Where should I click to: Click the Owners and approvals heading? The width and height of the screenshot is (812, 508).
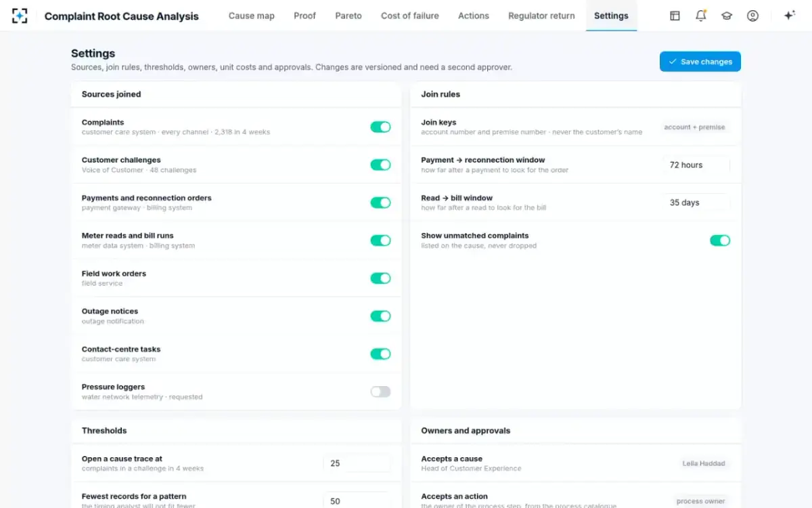pyautogui.click(x=466, y=431)
